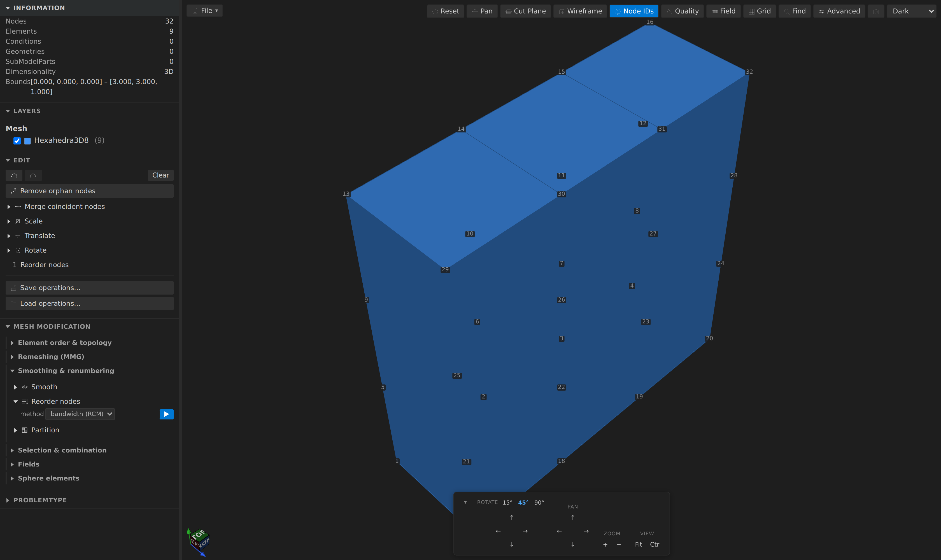The height and width of the screenshot is (560, 941).
Task: Set rotate step to 90°
Action: coord(539,503)
